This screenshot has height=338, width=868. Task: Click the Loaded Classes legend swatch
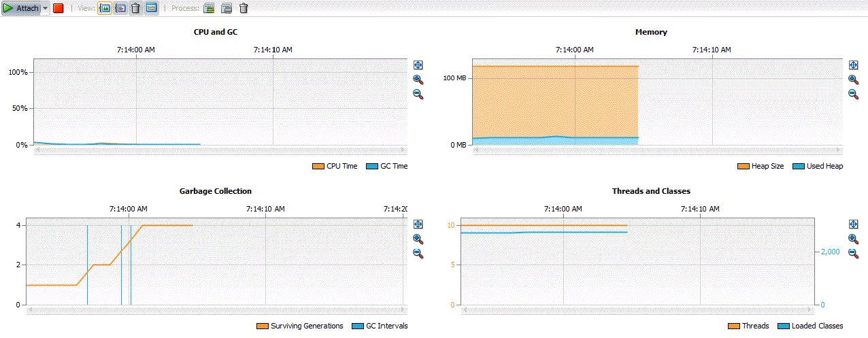pos(783,326)
